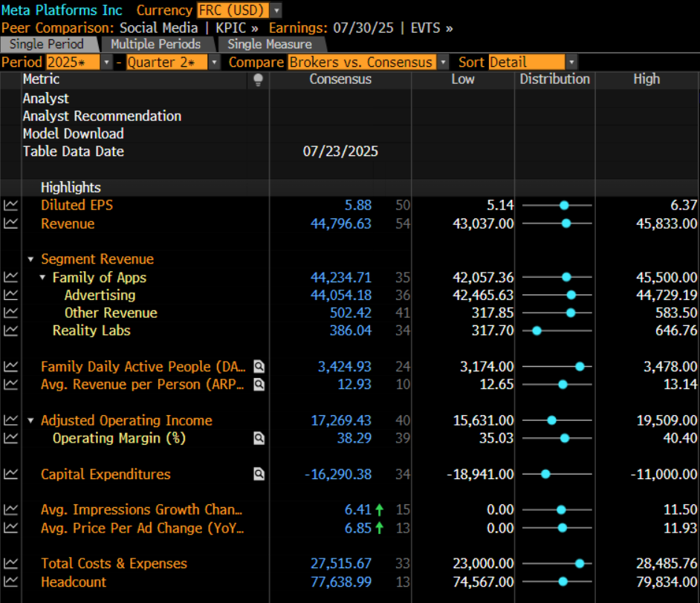Select the Analyst Recommendation row label
This screenshot has height=603, width=700.
coord(103,117)
